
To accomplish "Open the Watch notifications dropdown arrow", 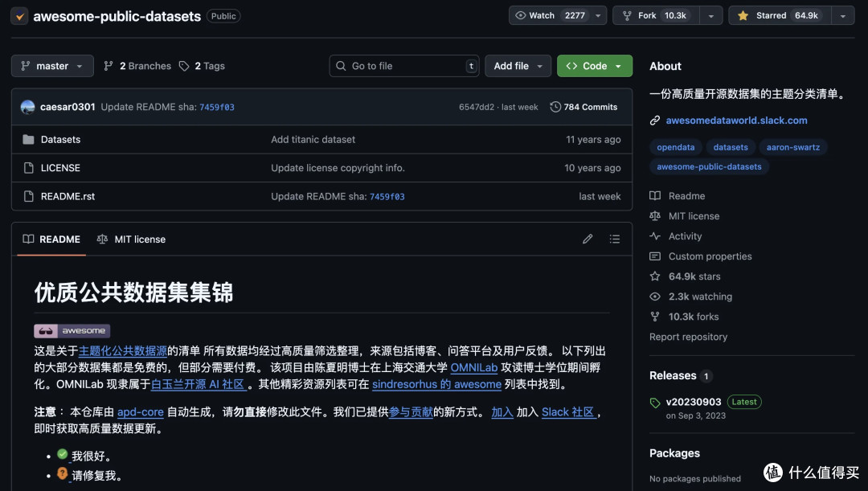I will tap(599, 15).
